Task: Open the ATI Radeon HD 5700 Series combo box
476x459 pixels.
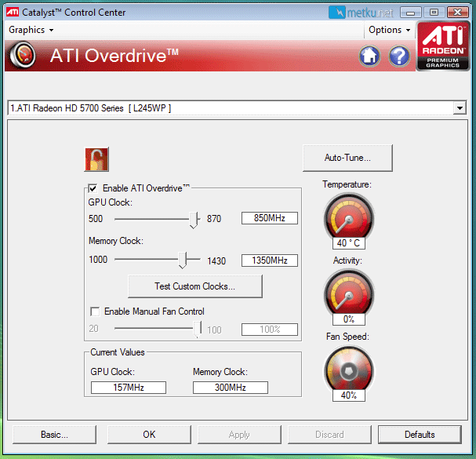Action: pos(237,107)
